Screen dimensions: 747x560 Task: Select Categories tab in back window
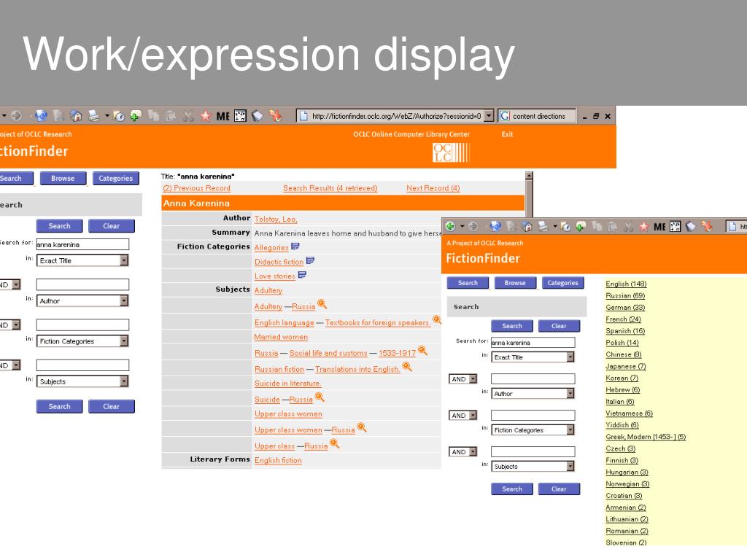pyautogui.click(x=116, y=178)
